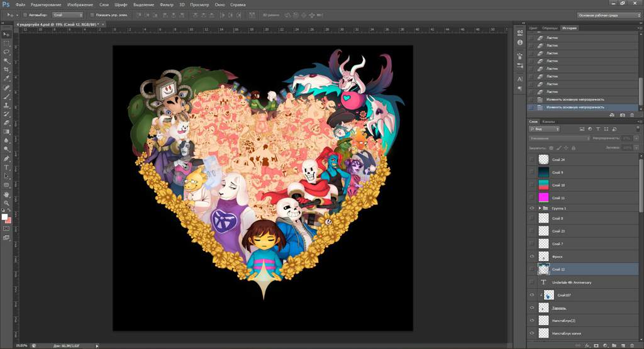Hide the Фриск layer
This screenshot has height=349, width=644.
pyautogui.click(x=532, y=257)
